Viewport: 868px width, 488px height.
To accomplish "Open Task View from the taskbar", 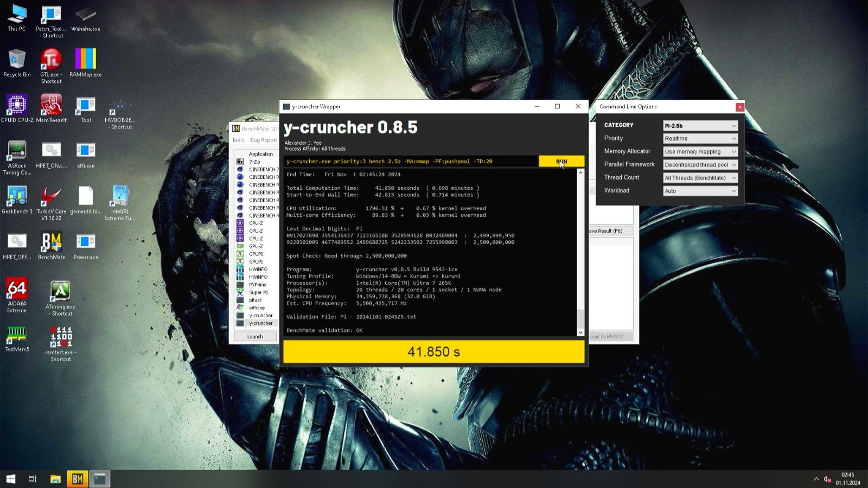I will 33,479.
